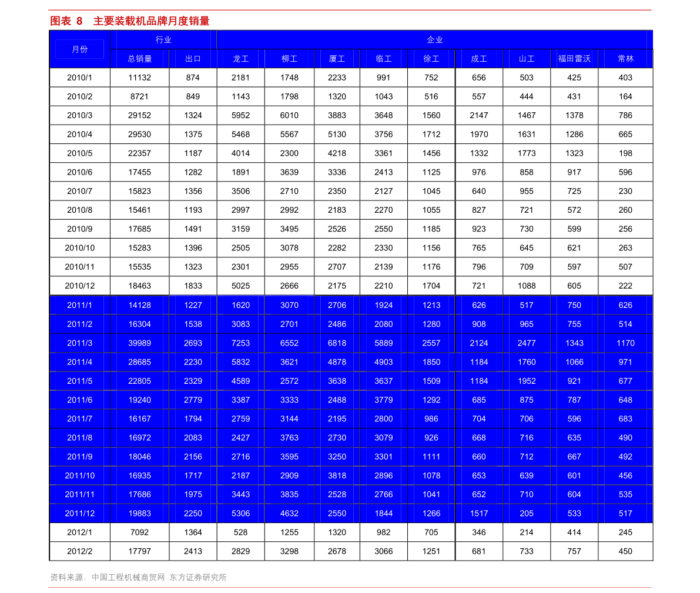This screenshot has height=593, width=700.
Task: Click the 2010/12 row label
Action: point(79,286)
